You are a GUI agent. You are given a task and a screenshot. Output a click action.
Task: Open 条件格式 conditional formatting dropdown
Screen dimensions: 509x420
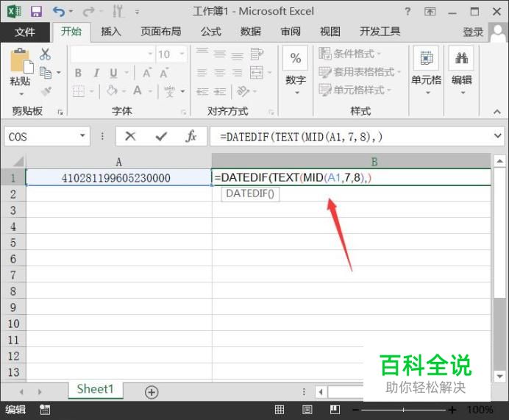(x=350, y=54)
